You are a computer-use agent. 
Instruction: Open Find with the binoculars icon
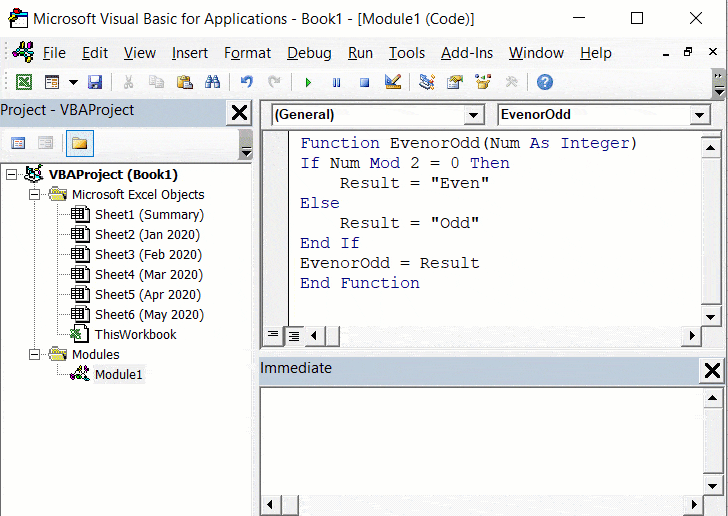[x=213, y=82]
